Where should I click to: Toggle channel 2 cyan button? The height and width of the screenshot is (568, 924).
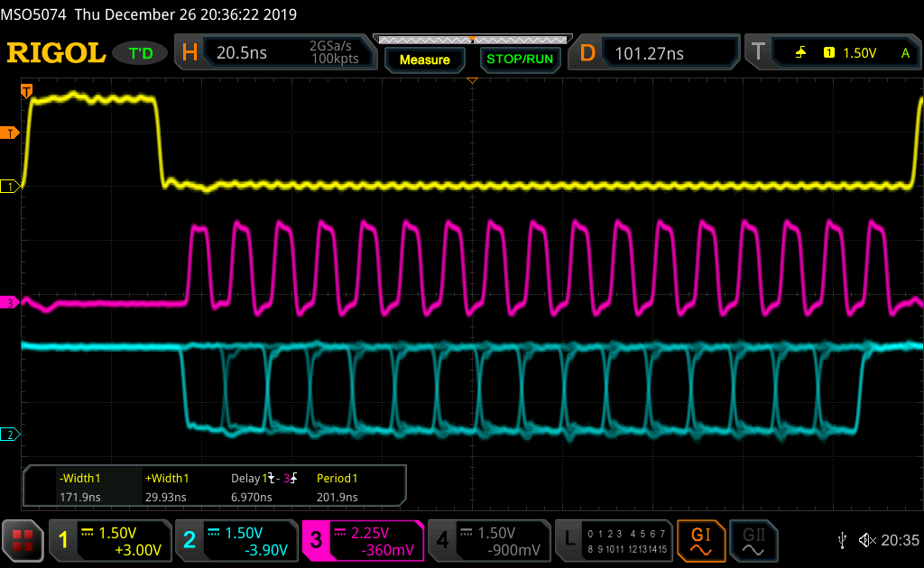pos(236,540)
